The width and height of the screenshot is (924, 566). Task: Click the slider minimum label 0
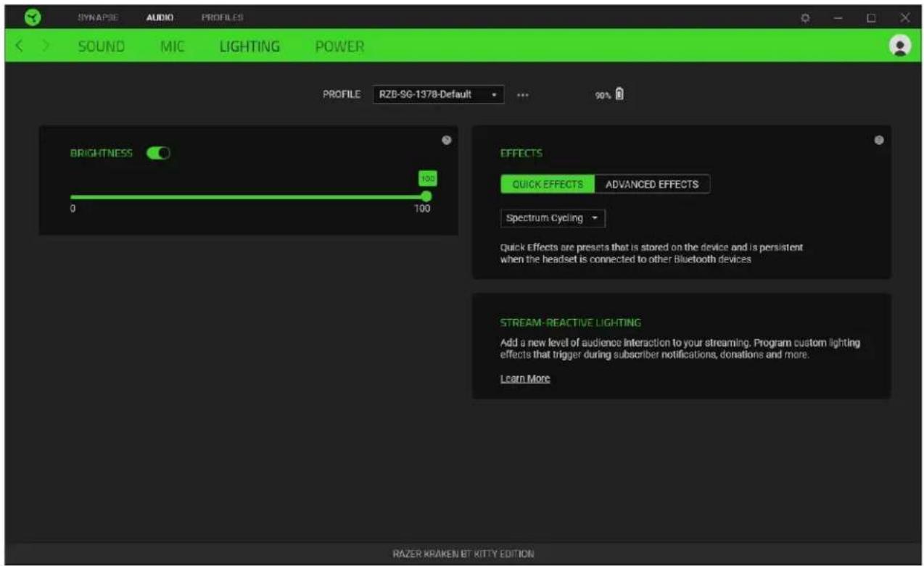pos(73,209)
